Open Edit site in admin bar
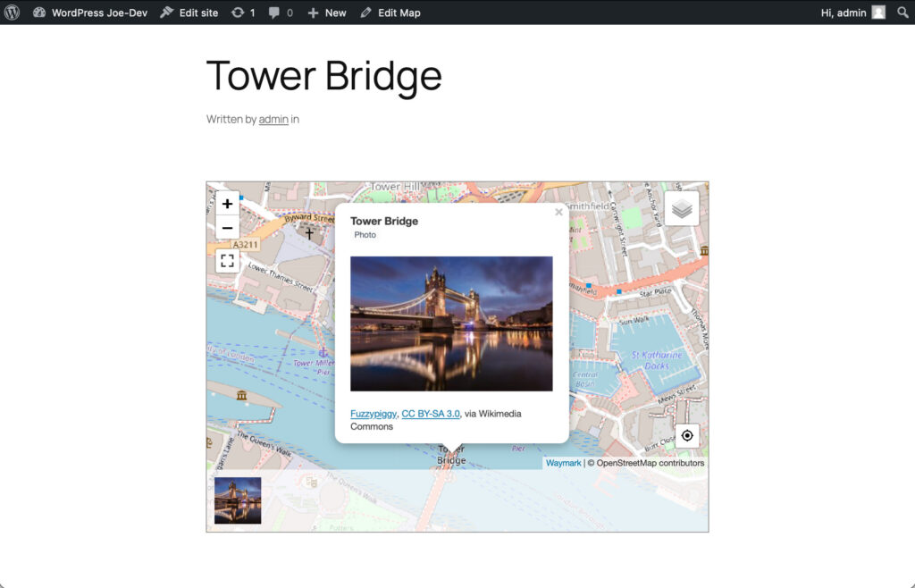 point(189,13)
